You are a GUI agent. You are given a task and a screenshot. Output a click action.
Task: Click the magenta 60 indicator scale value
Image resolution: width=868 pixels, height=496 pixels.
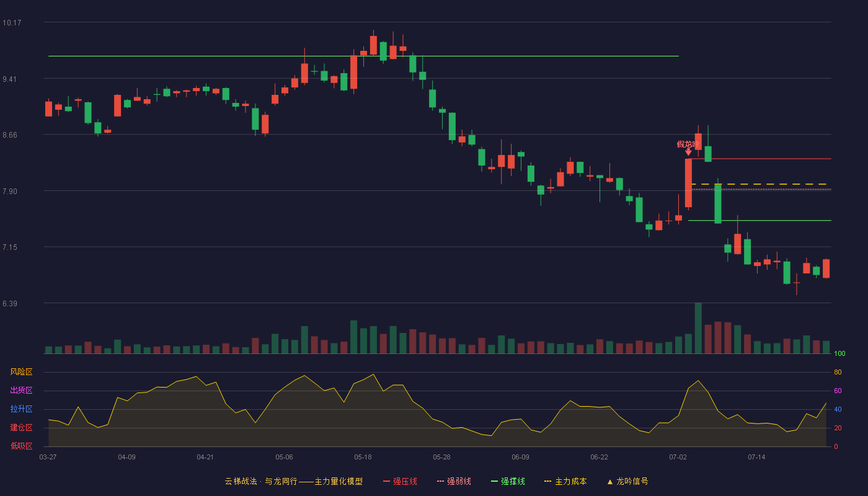pos(838,391)
